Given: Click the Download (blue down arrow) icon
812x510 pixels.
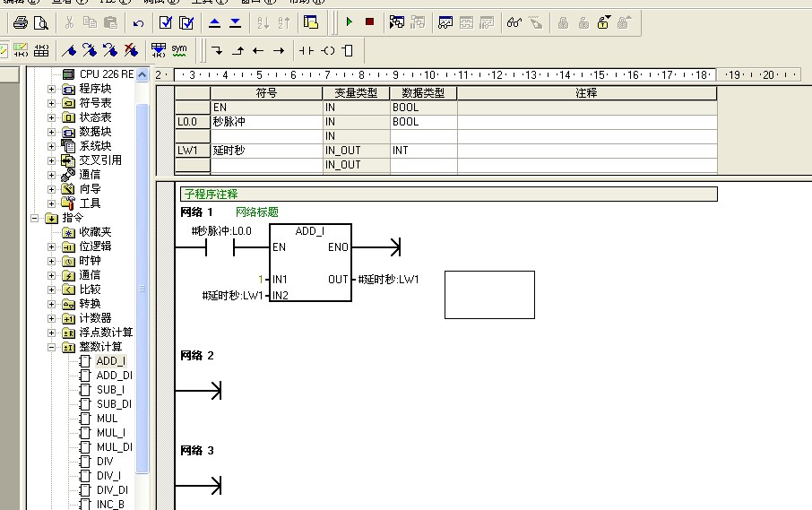Looking at the screenshot, I should point(235,22).
